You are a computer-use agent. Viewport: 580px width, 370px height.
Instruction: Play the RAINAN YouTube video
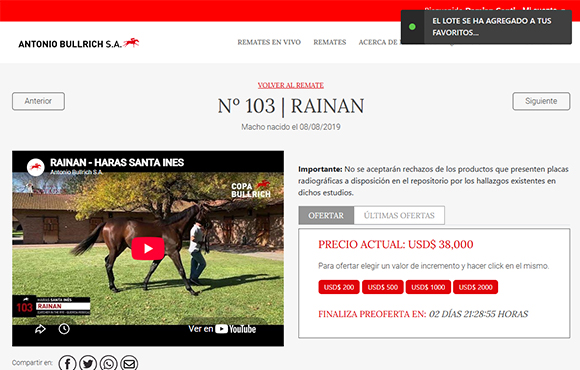pyautogui.click(x=148, y=248)
